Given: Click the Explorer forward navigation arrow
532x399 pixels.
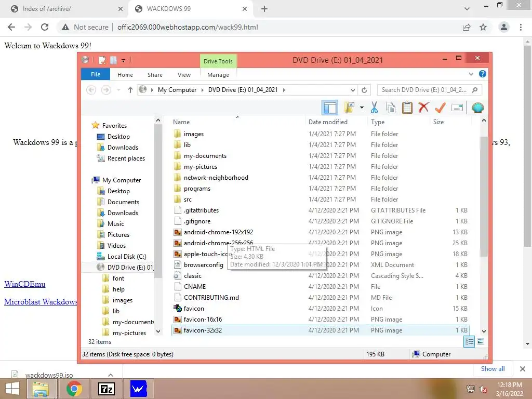Looking at the screenshot, I should click(x=106, y=90).
